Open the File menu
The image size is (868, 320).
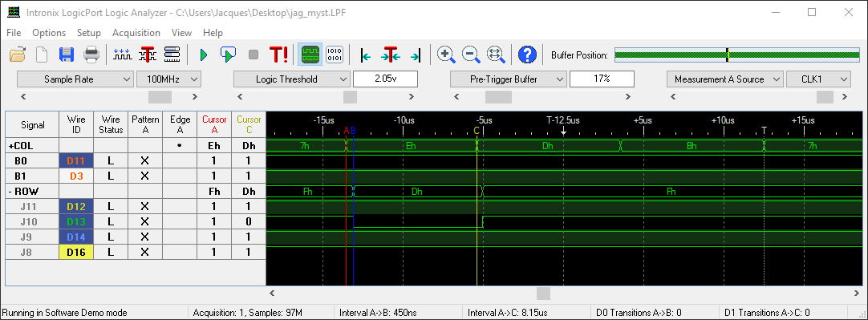[14, 33]
